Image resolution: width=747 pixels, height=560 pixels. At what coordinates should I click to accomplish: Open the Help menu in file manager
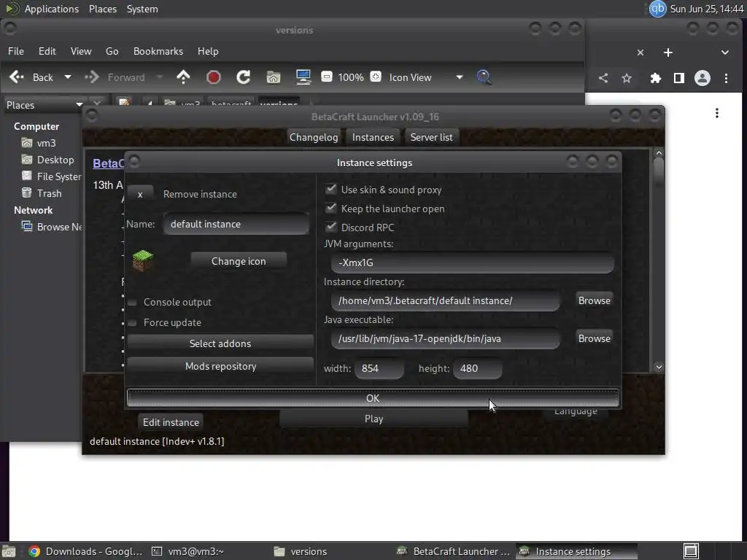tap(208, 51)
